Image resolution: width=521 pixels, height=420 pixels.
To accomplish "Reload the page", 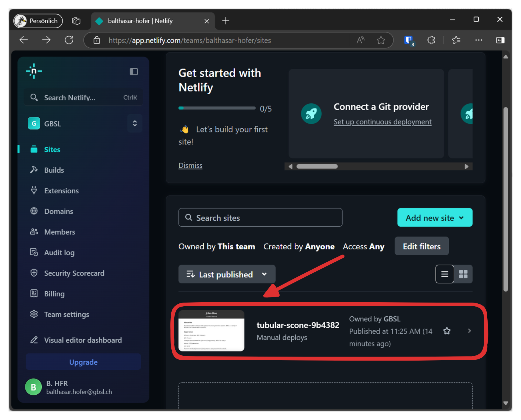I will 69,40.
